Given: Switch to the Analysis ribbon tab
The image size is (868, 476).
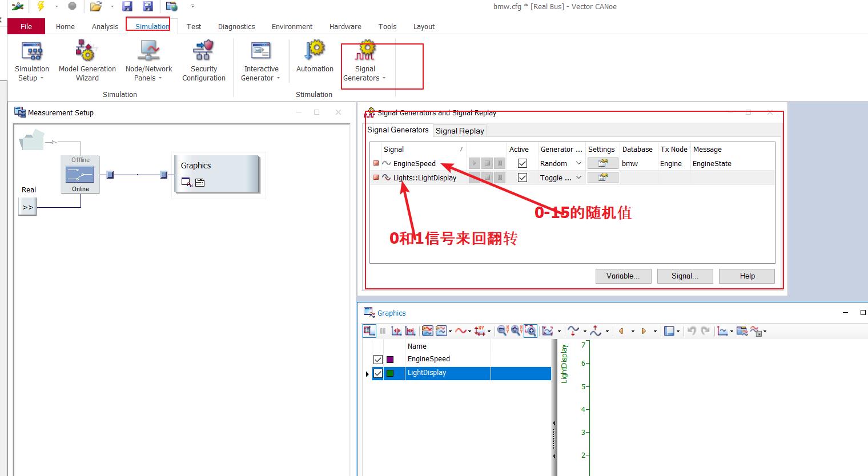Looking at the screenshot, I should coord(105,26).
